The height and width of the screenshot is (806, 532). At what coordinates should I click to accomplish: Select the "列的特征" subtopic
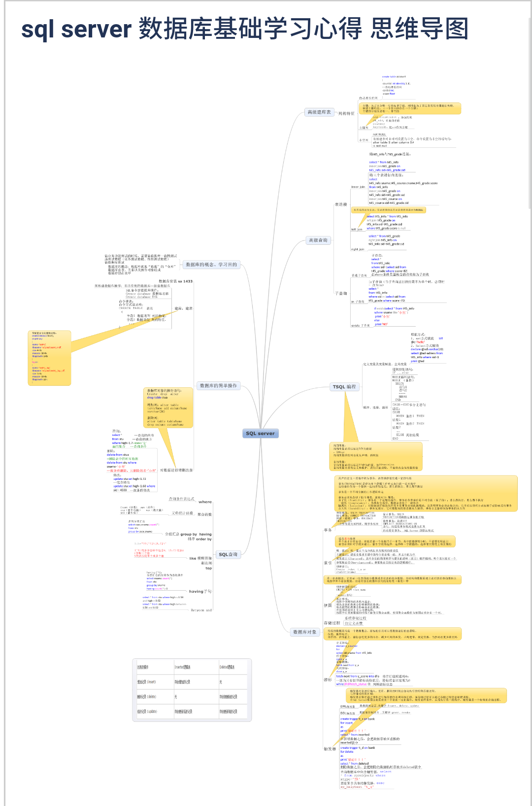(x=346, y=113)
